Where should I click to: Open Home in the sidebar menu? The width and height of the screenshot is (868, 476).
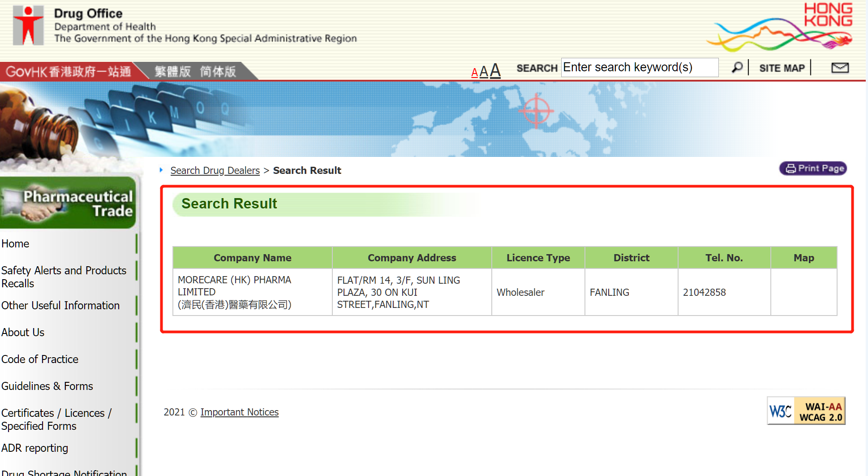tap(15, 244)
